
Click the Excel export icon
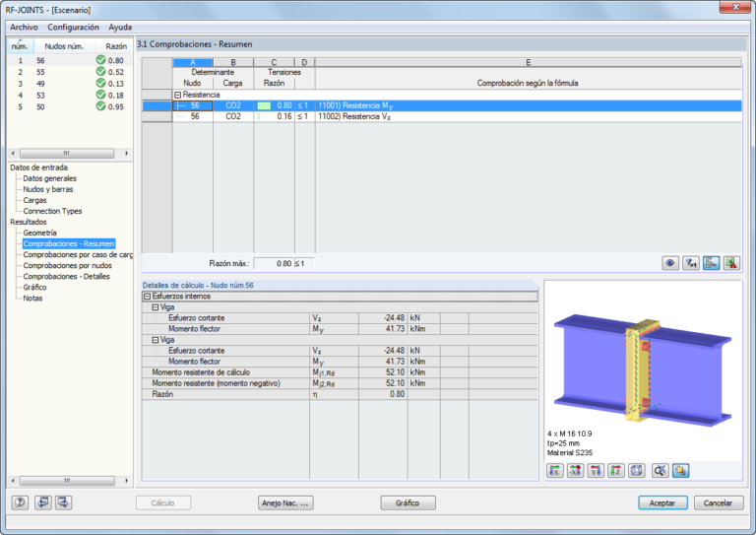point(732,263)
